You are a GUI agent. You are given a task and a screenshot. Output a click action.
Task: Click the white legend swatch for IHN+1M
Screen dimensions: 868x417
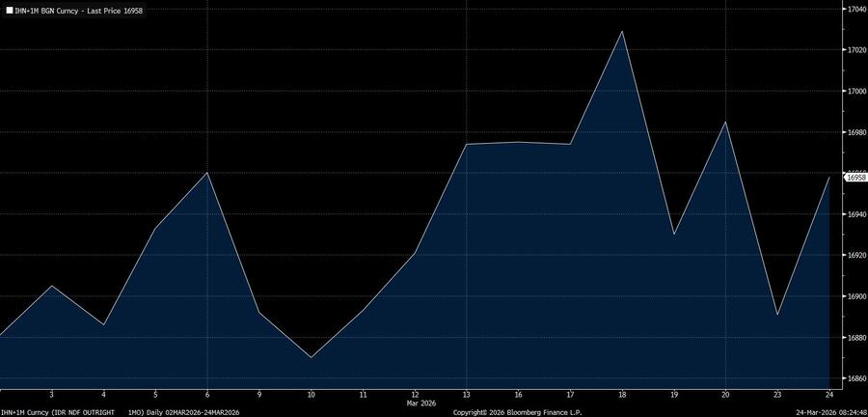(x=9, y=10)
